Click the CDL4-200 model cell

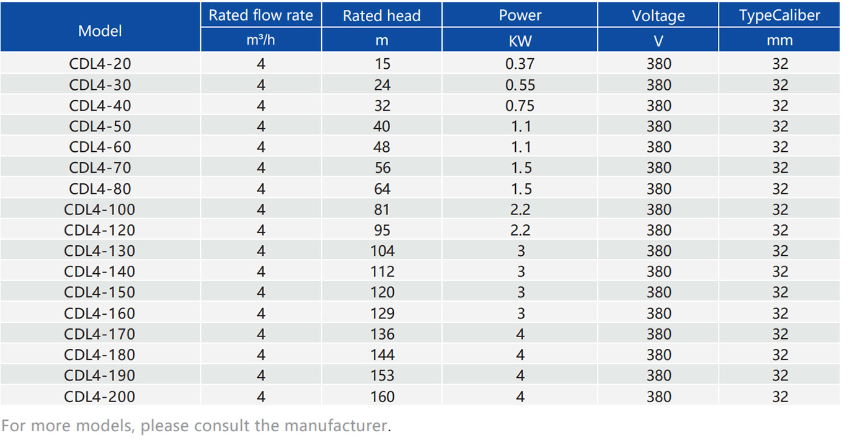tap(100, 397)
